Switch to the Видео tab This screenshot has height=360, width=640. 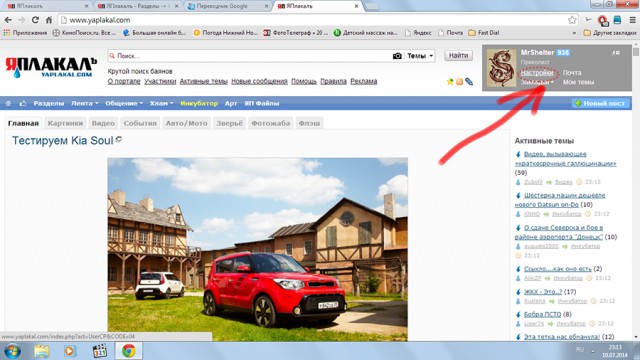point(103,123)
